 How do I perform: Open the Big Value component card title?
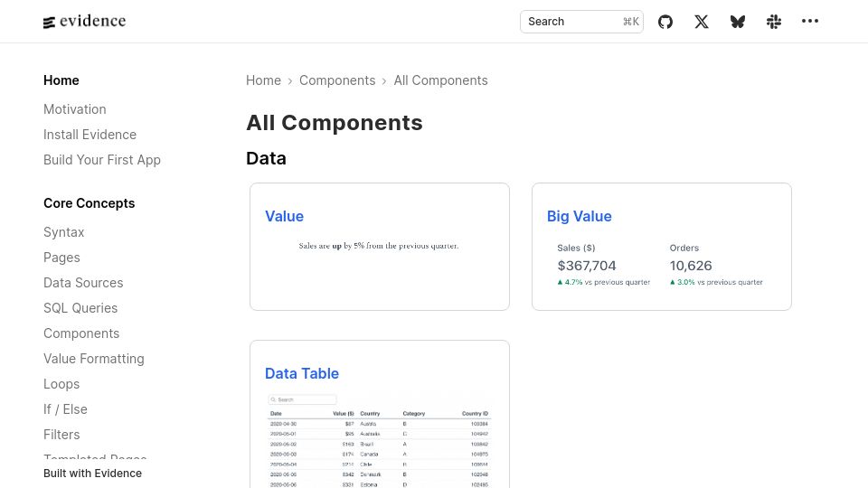pos(579,216)
